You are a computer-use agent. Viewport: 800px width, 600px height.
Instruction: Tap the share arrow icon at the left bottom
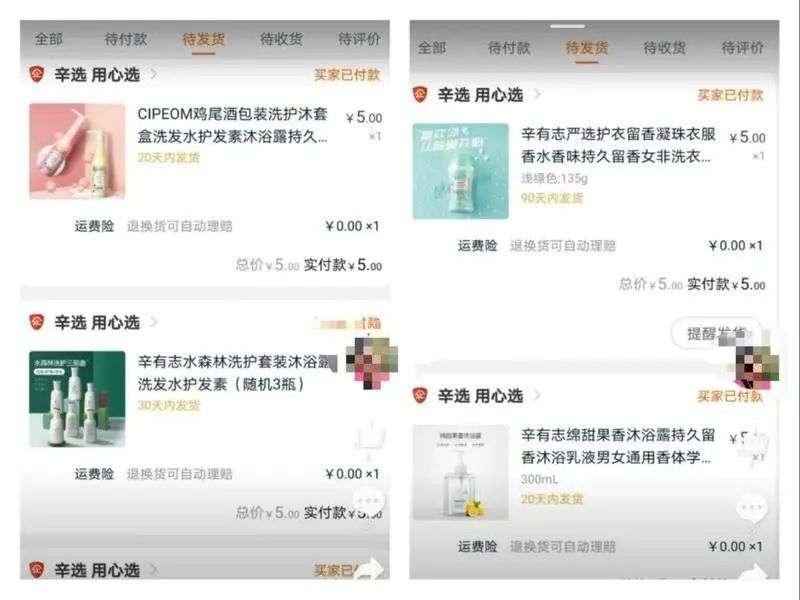(x=370, y=569)
